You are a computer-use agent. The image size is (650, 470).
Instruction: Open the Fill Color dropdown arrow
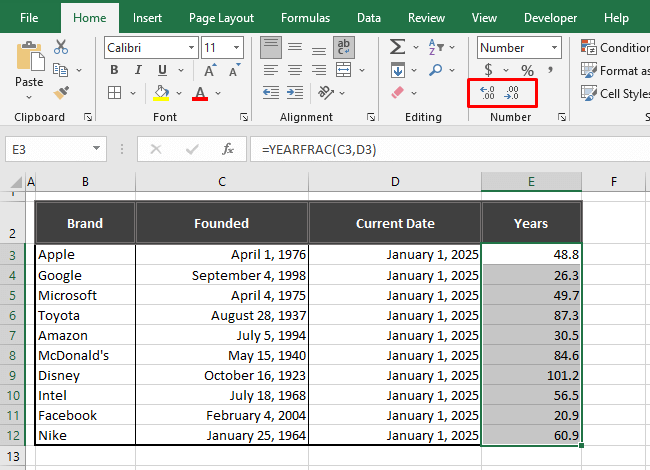pos(179,93)
